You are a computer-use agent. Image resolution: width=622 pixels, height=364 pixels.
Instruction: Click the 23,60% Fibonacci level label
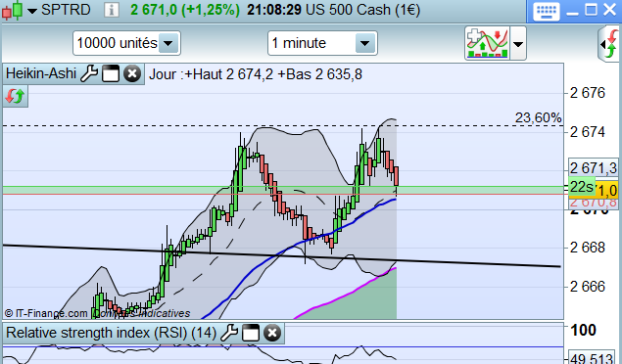tap(539, 117)
